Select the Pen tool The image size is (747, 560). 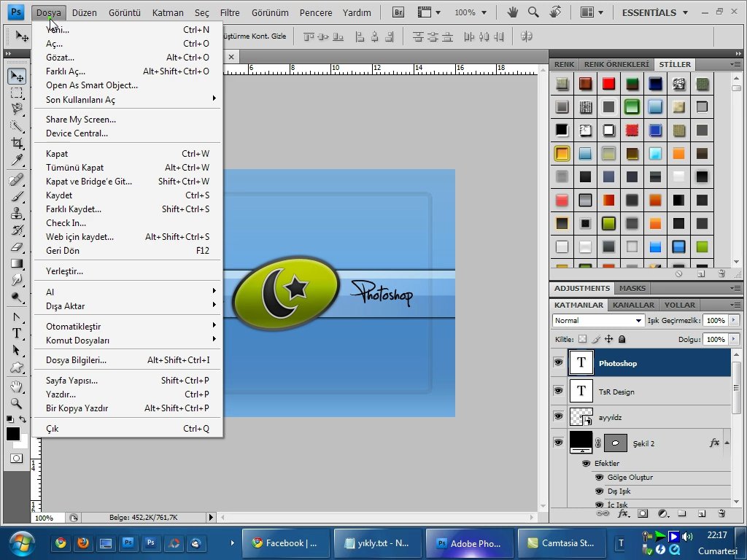[x=17, y=316]
